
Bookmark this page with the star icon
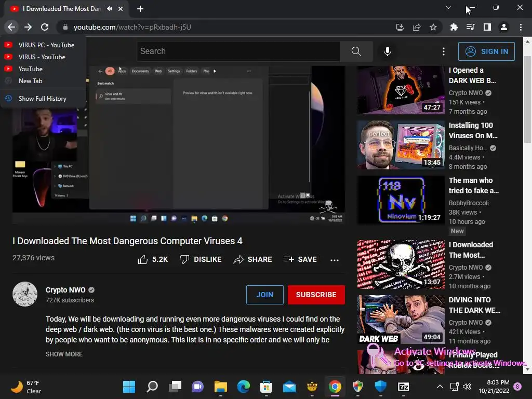click(x=433, y=27)
